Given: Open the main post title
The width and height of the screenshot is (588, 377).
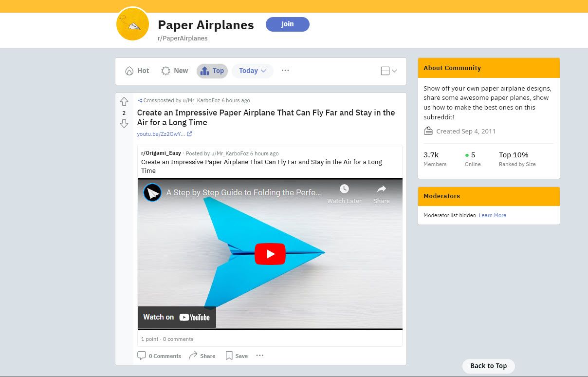Looking at the screenshot, I should [266, 117].
